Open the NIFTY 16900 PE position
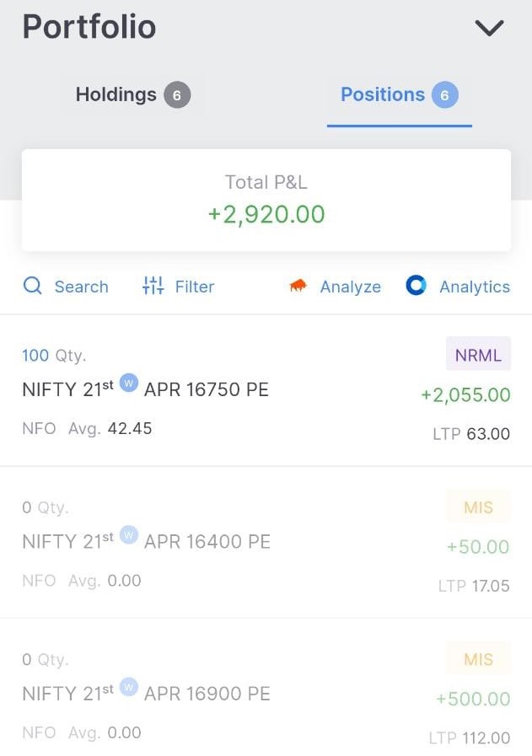Image resolution: width=532 pixels, height=756 pixels. point(146,694)
